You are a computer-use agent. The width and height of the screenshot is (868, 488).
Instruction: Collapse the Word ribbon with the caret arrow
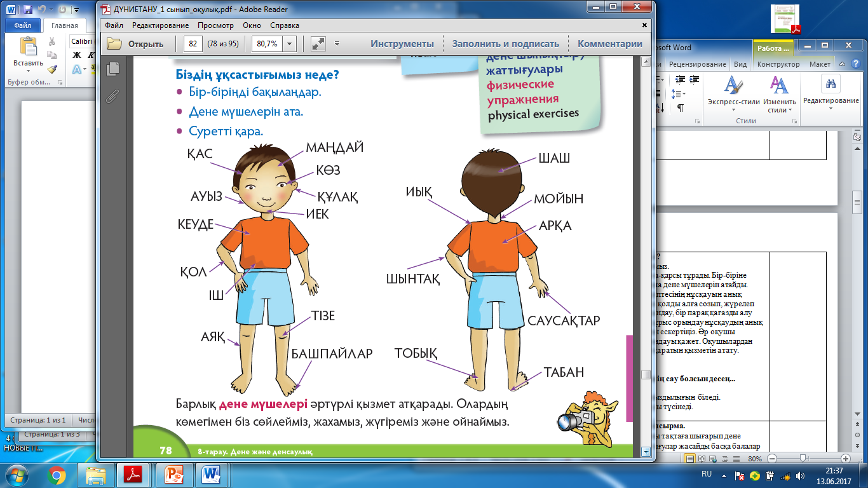pyautogui.click(x=841, y=64)
